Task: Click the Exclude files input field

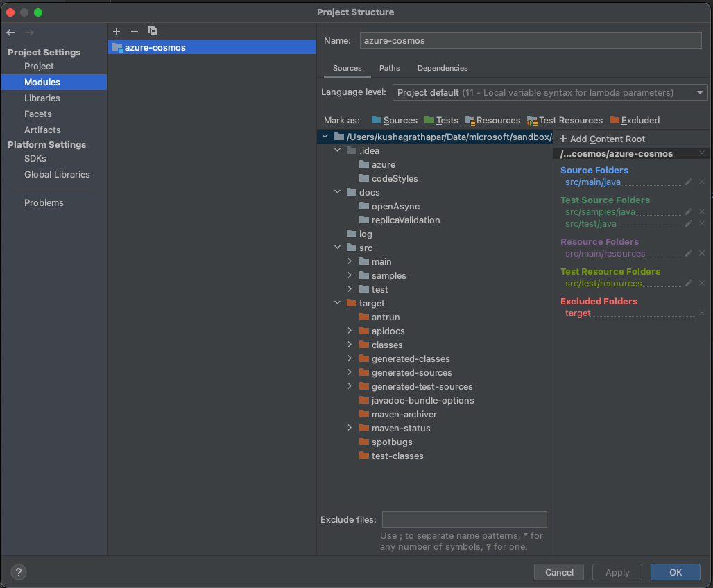Action: [464, 519]
